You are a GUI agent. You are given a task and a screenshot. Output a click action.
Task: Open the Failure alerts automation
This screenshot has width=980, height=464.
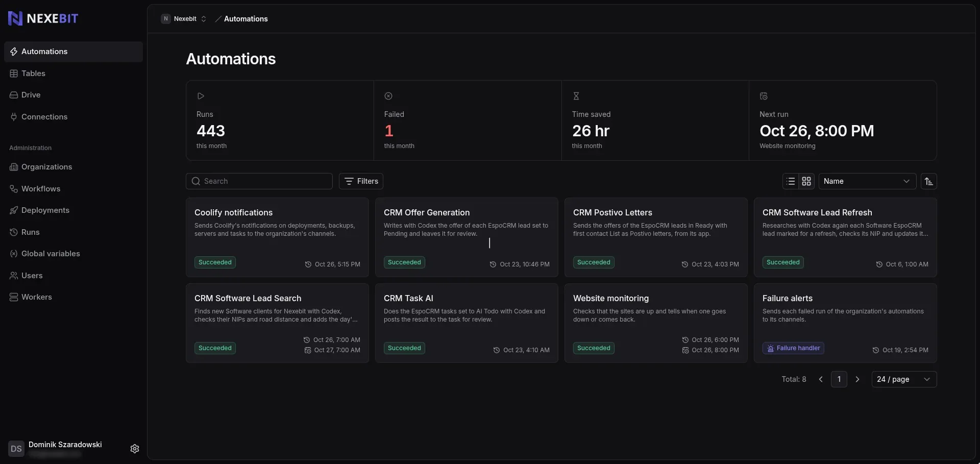click(x=845, y=323)
